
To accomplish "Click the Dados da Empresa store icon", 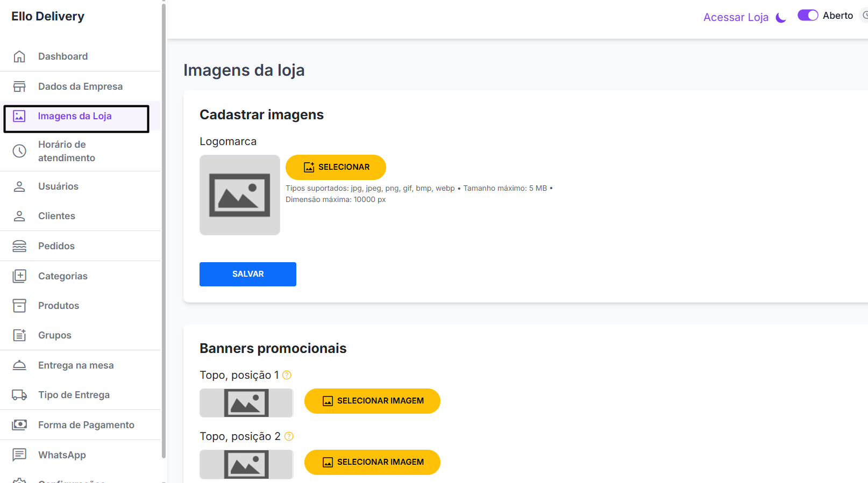I will [19, 86].
